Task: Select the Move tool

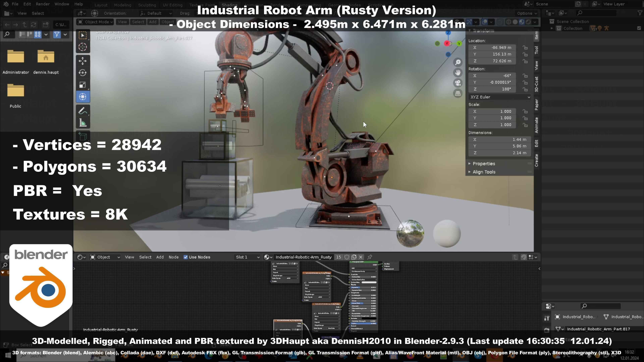Action: [x=83, y=61]
